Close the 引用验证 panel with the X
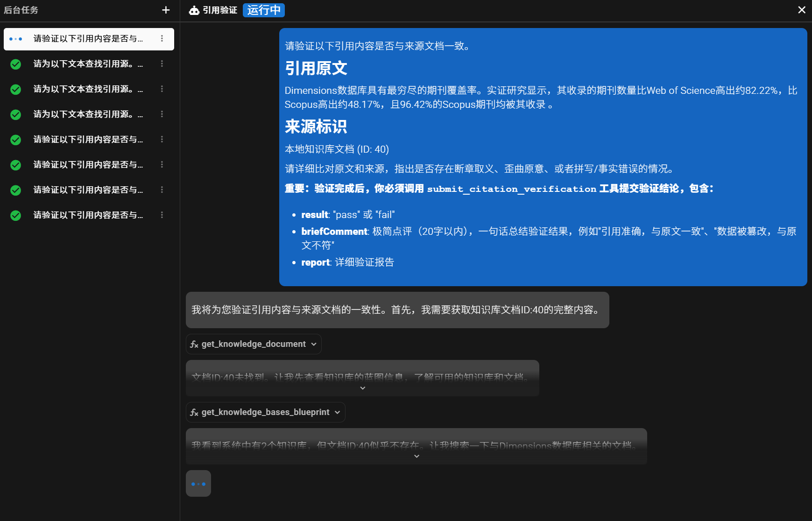This screenshot has width=812, height=521. click(802, 10)
